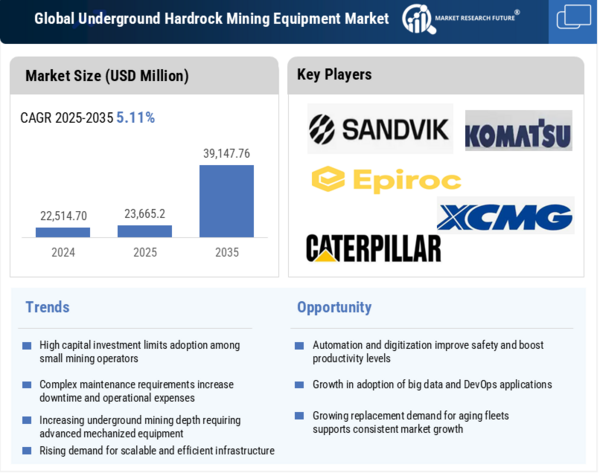Click the Sandvik company logo
This screenshot has width=600, height=473.
pos(379,129)
